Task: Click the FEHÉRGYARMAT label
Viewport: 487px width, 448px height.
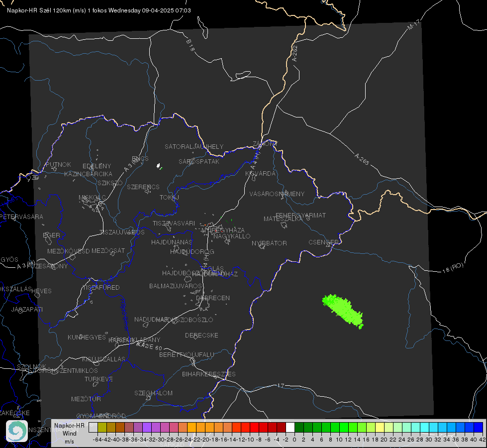Action: coord(301,215)
